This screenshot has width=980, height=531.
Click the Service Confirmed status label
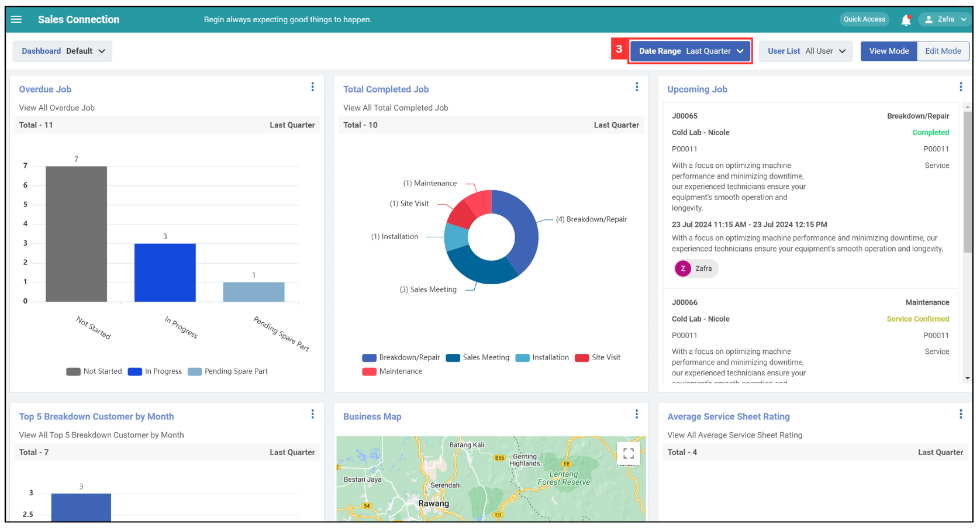(917, 319)
